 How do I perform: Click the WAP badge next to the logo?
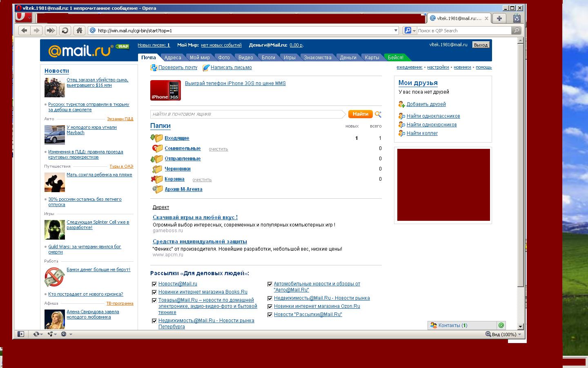point(122,46)
